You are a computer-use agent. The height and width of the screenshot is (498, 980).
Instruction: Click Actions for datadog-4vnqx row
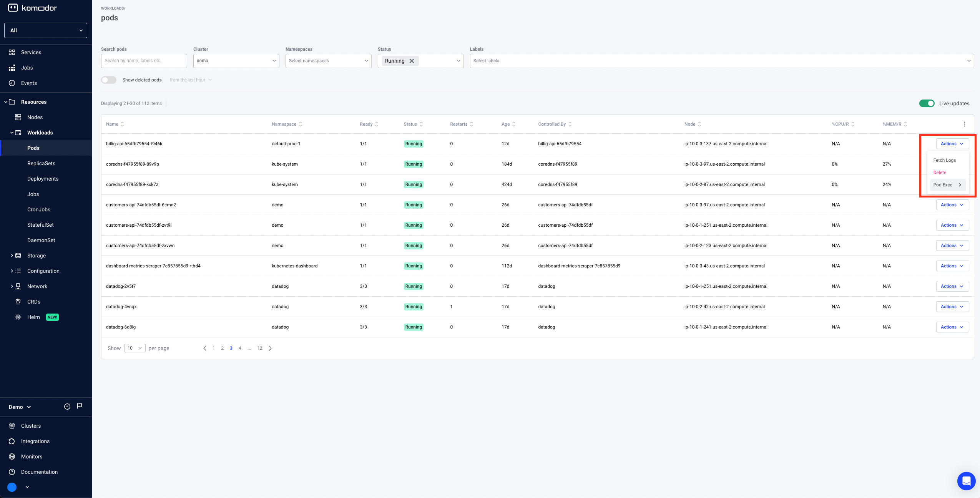point(952,307)
